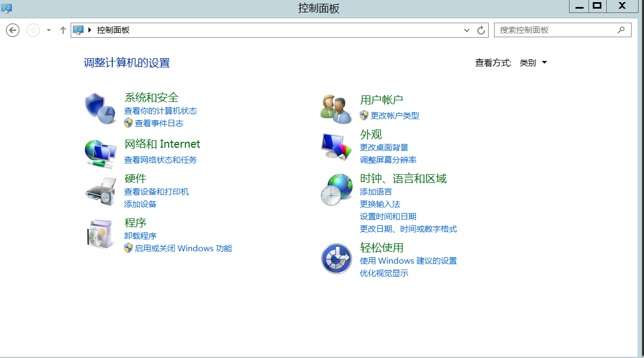Click the control panel icon in address bar

[x=78, y=30]
